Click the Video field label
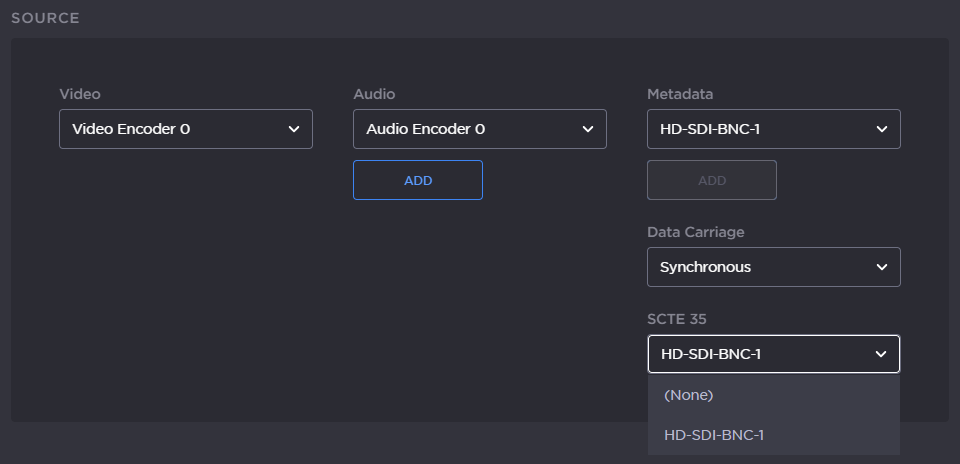Image resolution: width=960 pixels, height=464 pixels. 80,94
